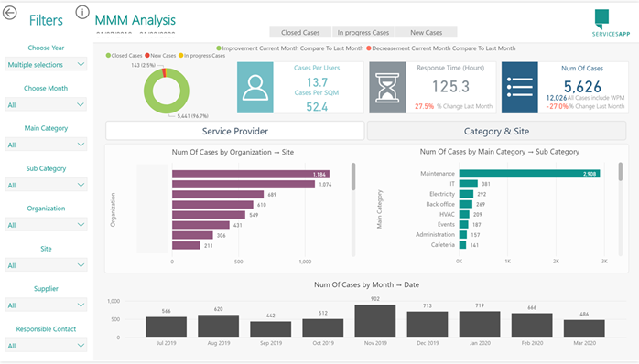Click the red New Cases legend marker
This screenshot has width=639, height=364.
147,56
